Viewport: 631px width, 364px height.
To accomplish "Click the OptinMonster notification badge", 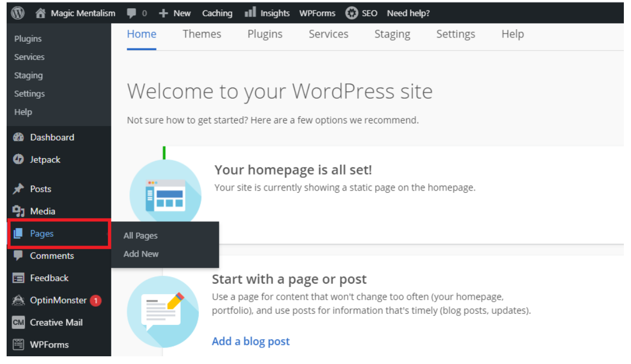I will [96, 301].
